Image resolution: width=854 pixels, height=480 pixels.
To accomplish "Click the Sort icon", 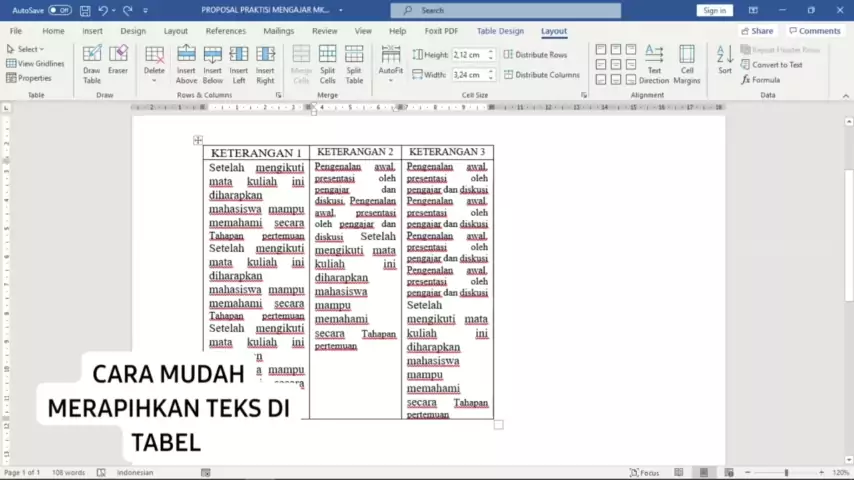I will coord(725,60).
